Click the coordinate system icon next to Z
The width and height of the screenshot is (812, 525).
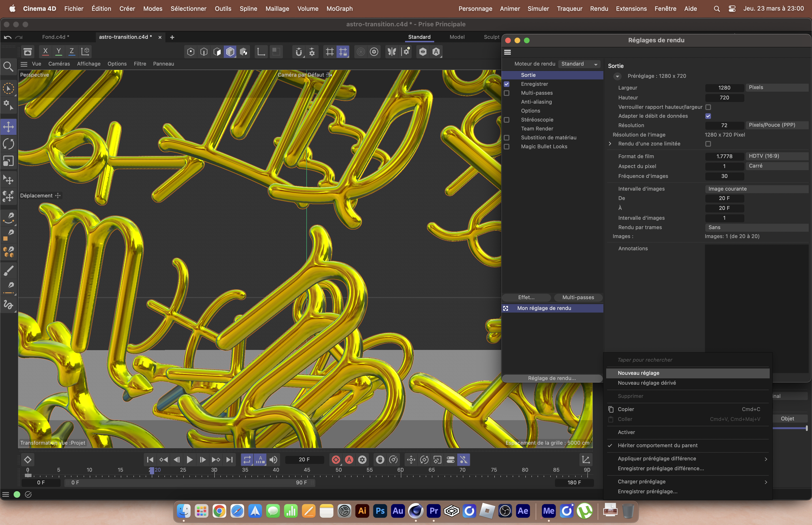[x=85, y=51]
